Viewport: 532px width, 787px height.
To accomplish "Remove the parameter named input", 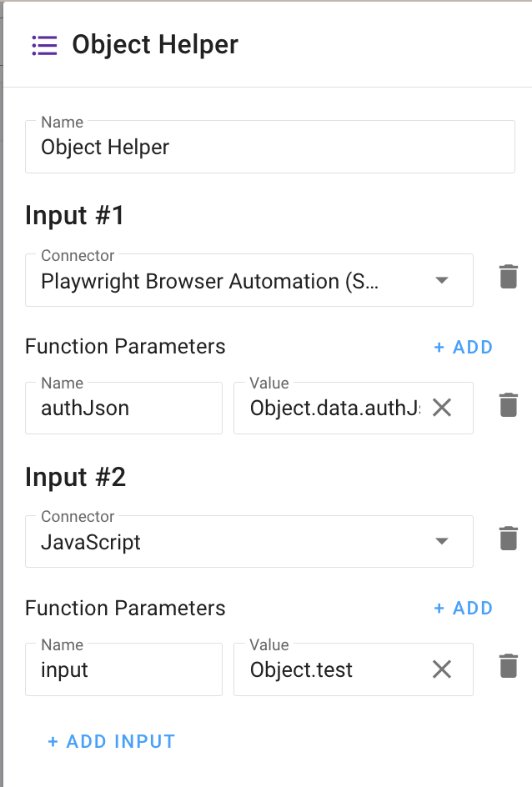I will 508,666.
